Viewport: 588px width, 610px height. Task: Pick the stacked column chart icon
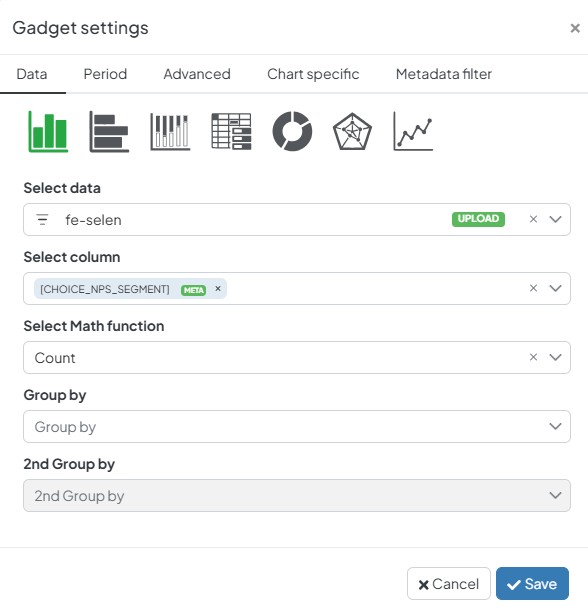(x=170, y=131)
